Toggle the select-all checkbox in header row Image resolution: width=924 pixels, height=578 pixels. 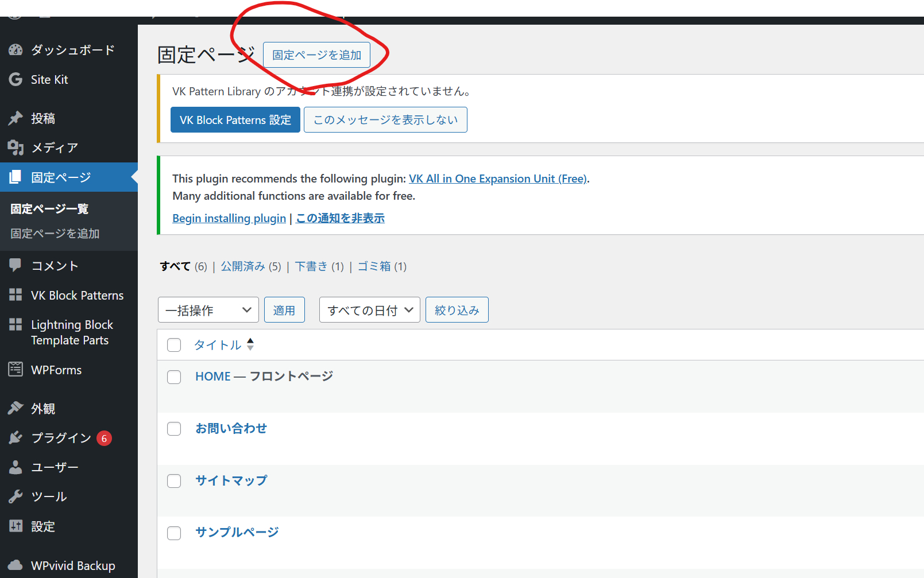pyautogui.click(x=174, y=345)
